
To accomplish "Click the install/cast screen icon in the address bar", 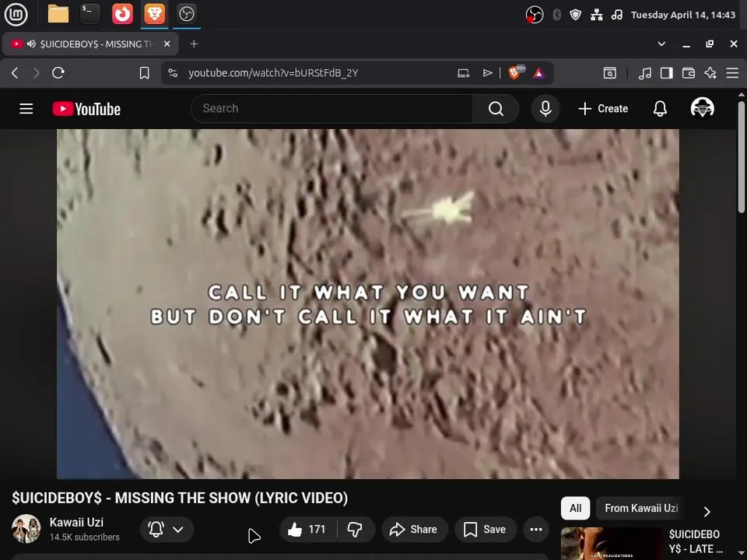I will click(464, 73).
